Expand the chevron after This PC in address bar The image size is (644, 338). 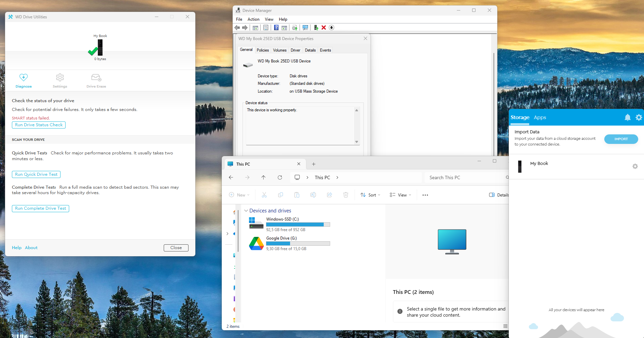pyautogui.click(x=337, y=177)
